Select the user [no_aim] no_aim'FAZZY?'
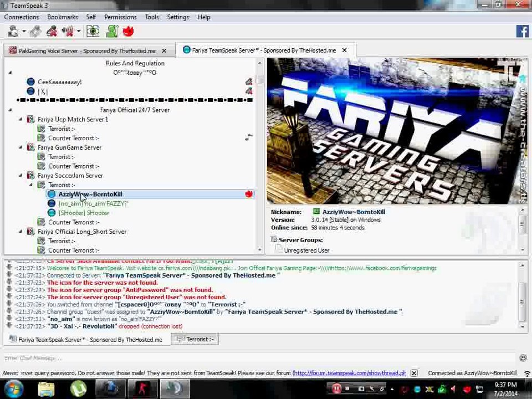This screenshot has height=399, width=532. pos(93,203)
